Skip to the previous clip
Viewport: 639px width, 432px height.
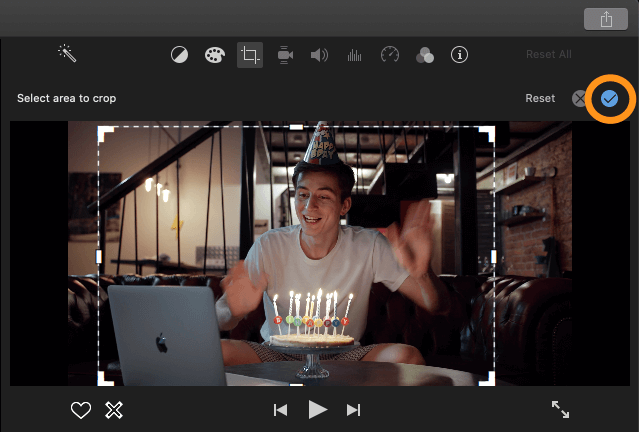pos(281,409)
